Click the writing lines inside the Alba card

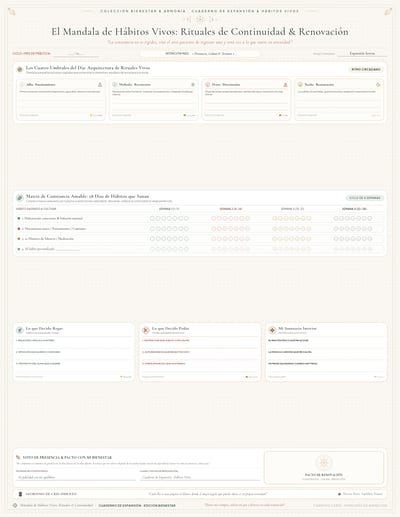tap(61, 103)
